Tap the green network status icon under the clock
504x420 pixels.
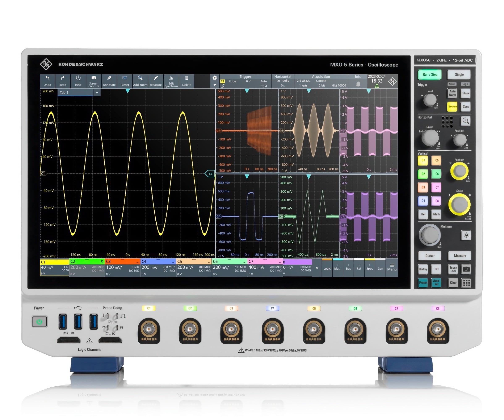coord(377,86)
